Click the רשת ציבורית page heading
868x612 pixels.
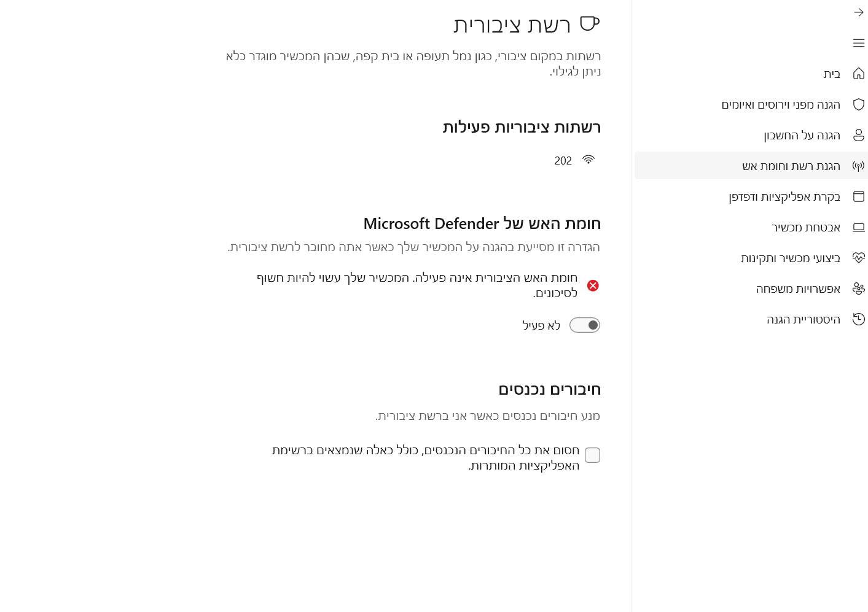(x=512, y=23)
